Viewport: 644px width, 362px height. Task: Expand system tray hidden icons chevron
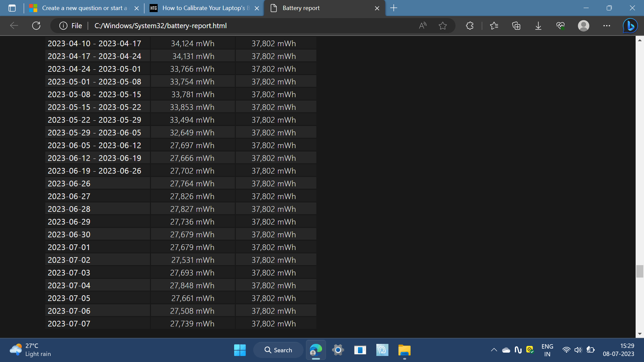click(x=494, y=350)
